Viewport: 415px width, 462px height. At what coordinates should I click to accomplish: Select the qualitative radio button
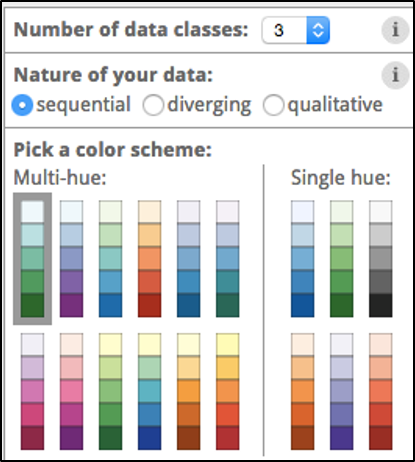273,105
